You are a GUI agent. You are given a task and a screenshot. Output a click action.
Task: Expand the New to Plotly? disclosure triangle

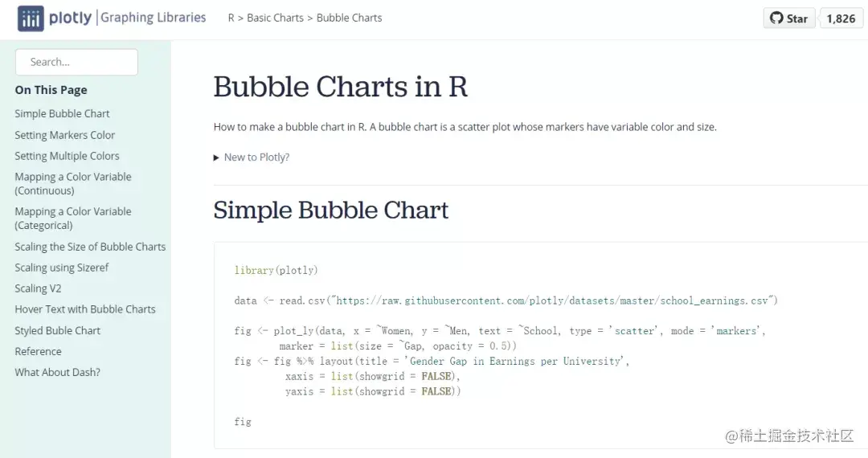216,157
